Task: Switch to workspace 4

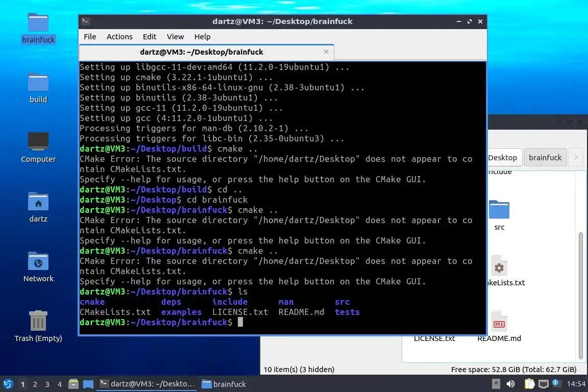Action: (60, 384)
